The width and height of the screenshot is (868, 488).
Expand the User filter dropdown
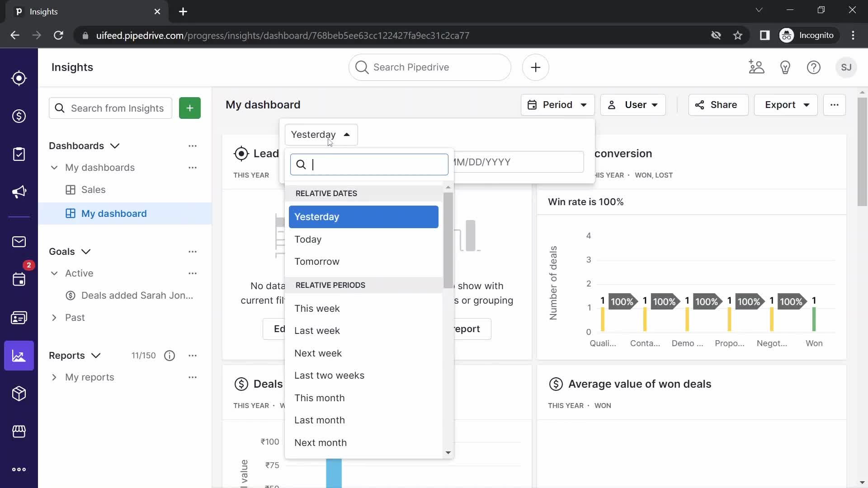point(634,105)
